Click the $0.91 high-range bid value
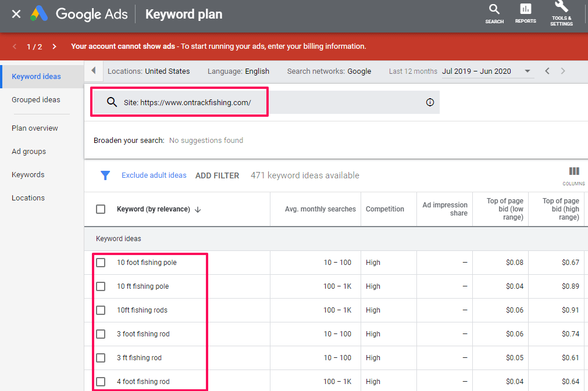This screenshot has width=588, height=391. coord(571,310)
